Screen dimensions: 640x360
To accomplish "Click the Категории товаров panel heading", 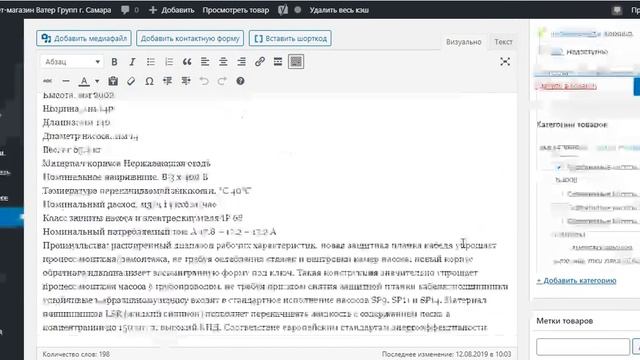I will (572, 125).
